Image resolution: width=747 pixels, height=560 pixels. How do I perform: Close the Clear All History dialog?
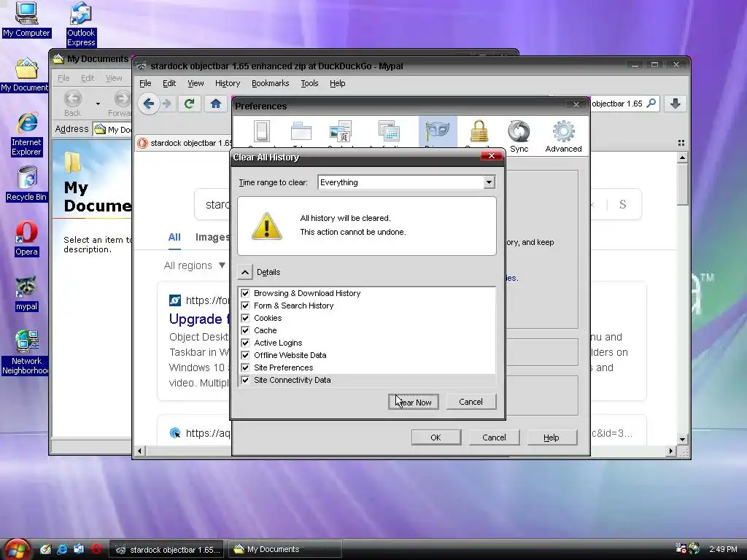(x=492, y=156)
